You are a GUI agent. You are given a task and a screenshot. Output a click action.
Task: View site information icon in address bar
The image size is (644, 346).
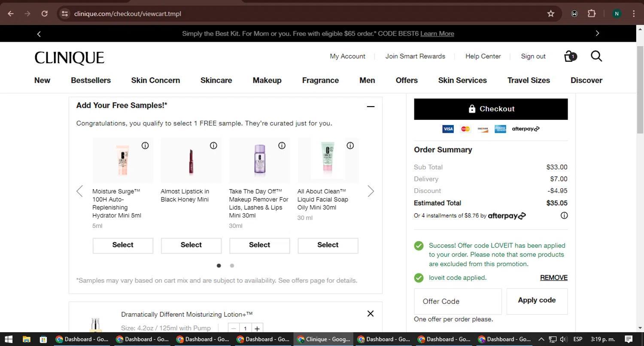click(x=64, y=14)
